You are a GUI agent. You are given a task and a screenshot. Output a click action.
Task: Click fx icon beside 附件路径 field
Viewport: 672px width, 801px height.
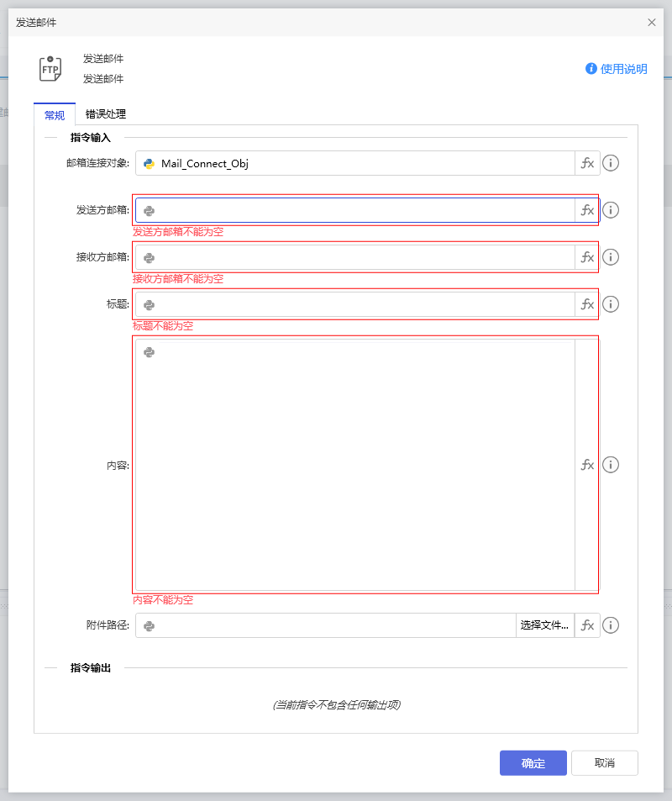point(587,625)
